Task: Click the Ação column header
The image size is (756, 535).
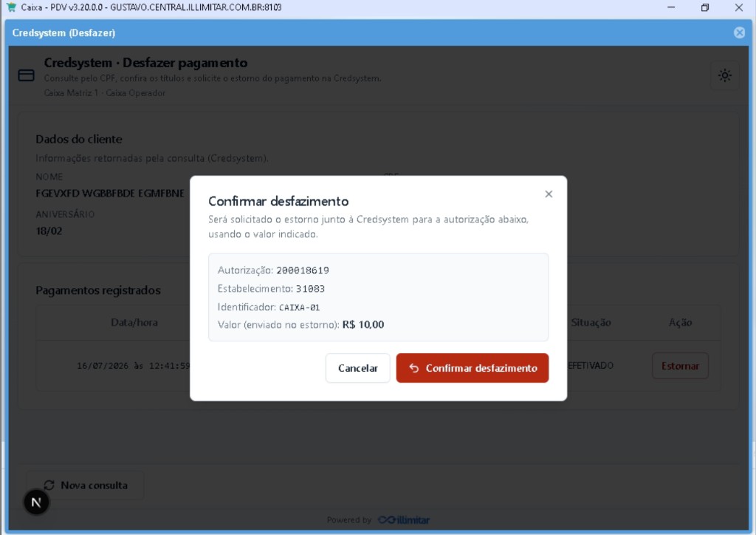Action: (x=680, y=322)
